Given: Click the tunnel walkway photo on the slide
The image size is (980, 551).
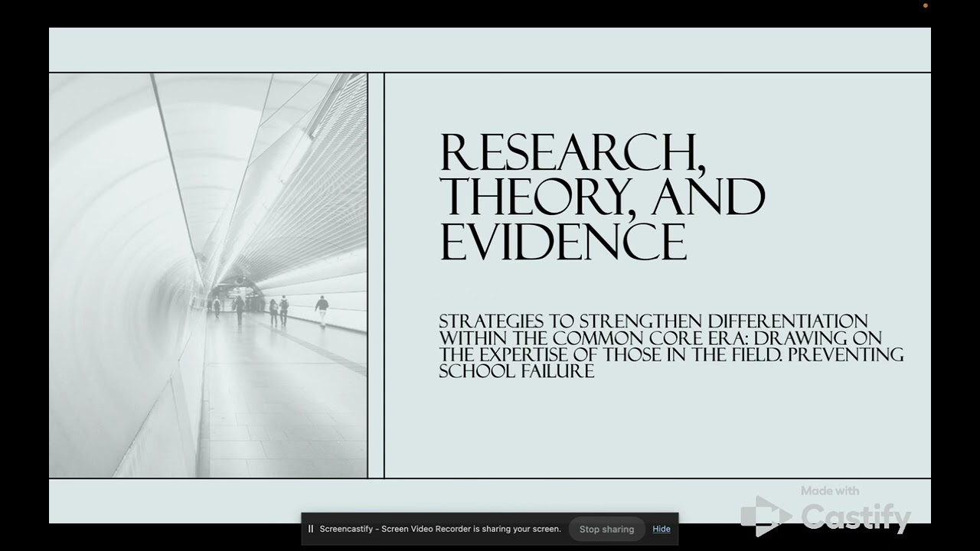Looking at the screenshot, I should (x=208, y=275).
